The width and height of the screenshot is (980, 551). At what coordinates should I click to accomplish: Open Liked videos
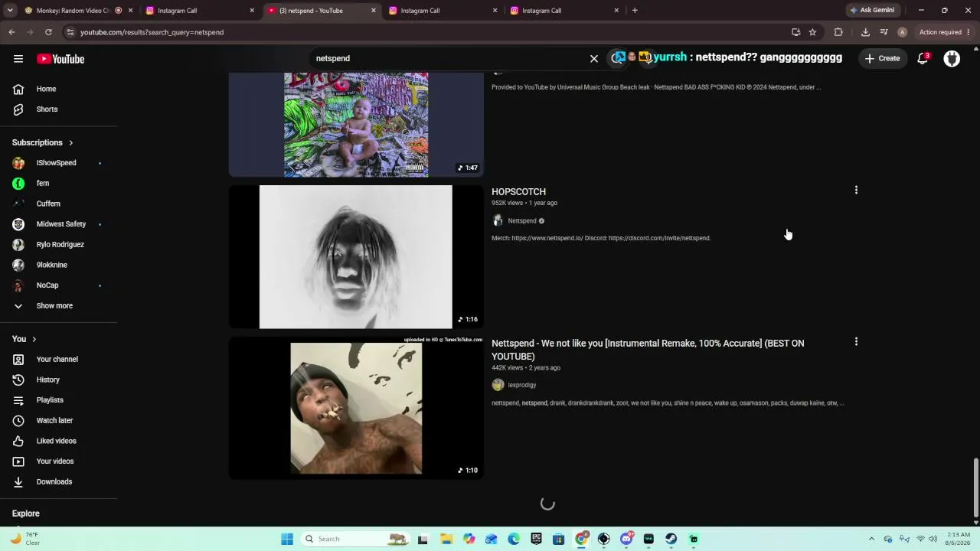coord(56,441)
